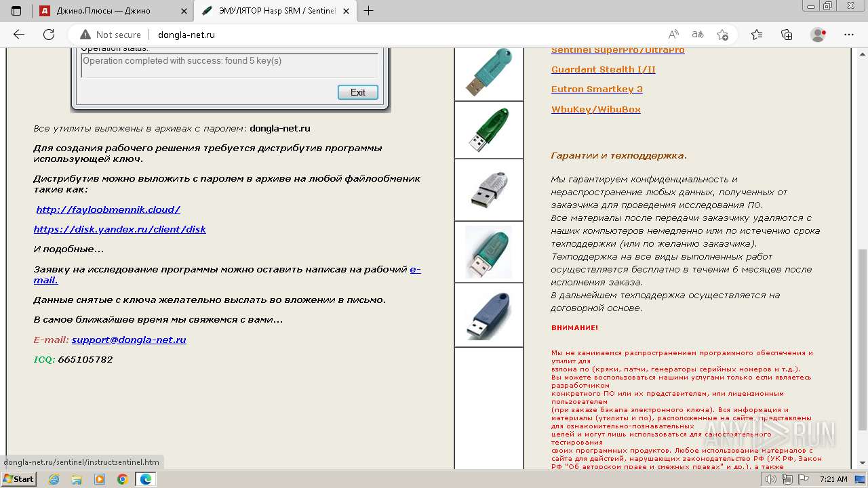Close the Джино.Плюсы tab

(183, 11)
